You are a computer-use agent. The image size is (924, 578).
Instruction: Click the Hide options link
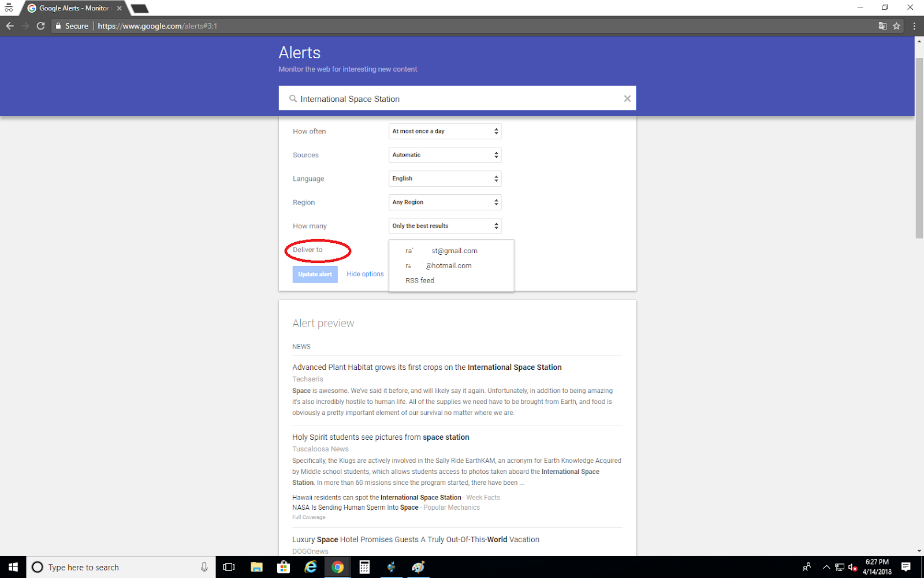(365, 274)
